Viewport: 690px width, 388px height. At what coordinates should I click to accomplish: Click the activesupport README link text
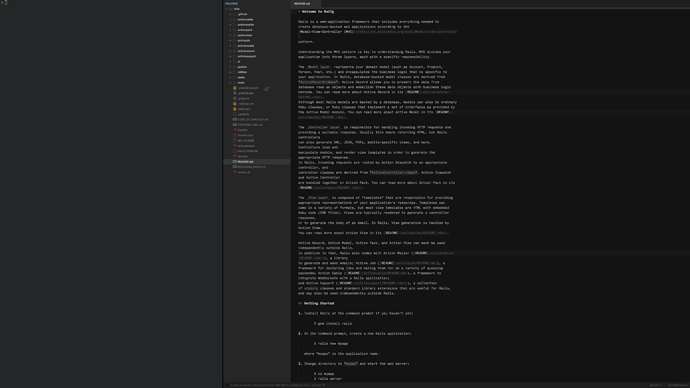(345, 283)
